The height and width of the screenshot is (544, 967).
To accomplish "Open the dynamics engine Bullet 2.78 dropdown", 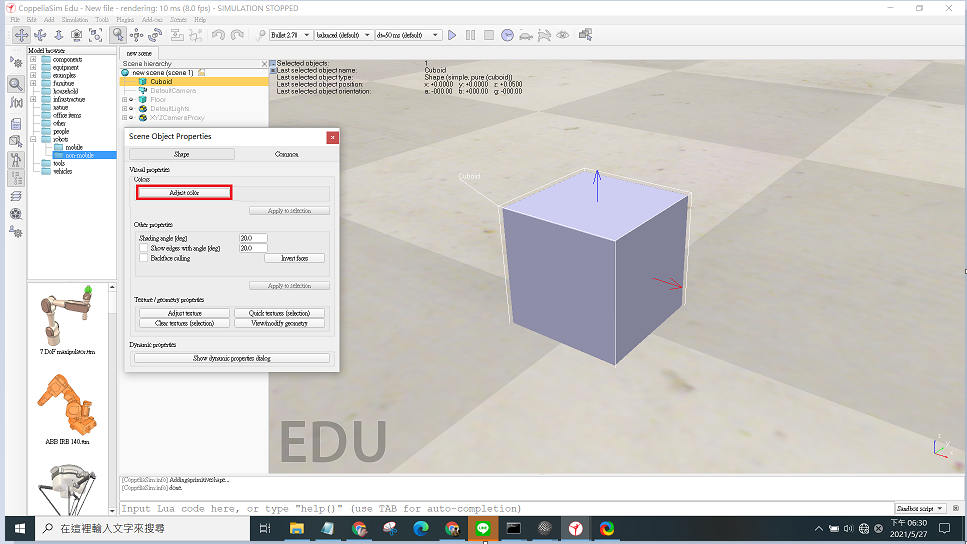I will (x=290, y=35).
